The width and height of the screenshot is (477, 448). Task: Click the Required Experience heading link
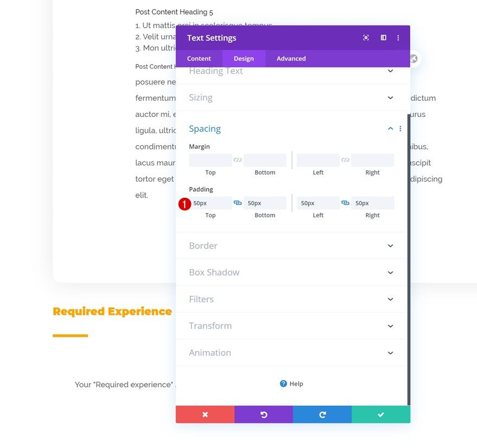112,311
